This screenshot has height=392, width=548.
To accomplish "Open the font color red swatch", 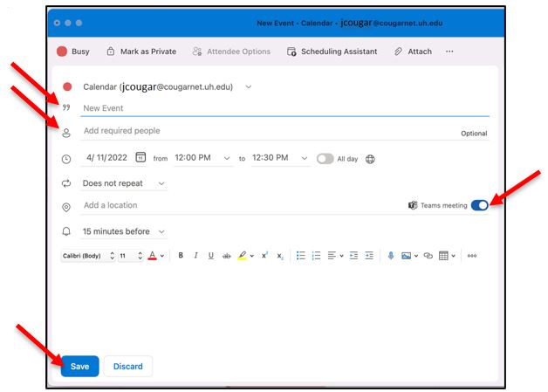I will pos(152,256).
